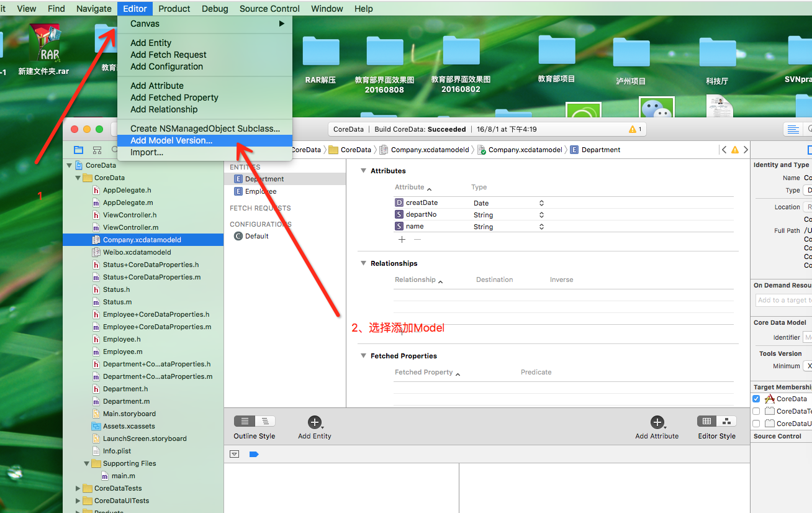This screenshot has height=513, width=812.
Task: Open type dropdown for creatDate attribute
Action: tap(541, 203)
